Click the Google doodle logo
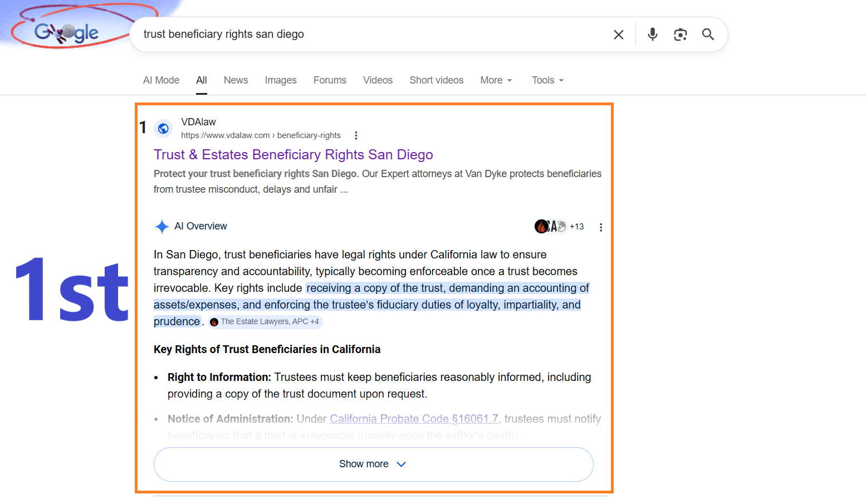This screenshot has width=866, height=504. (x=66, y=33)
